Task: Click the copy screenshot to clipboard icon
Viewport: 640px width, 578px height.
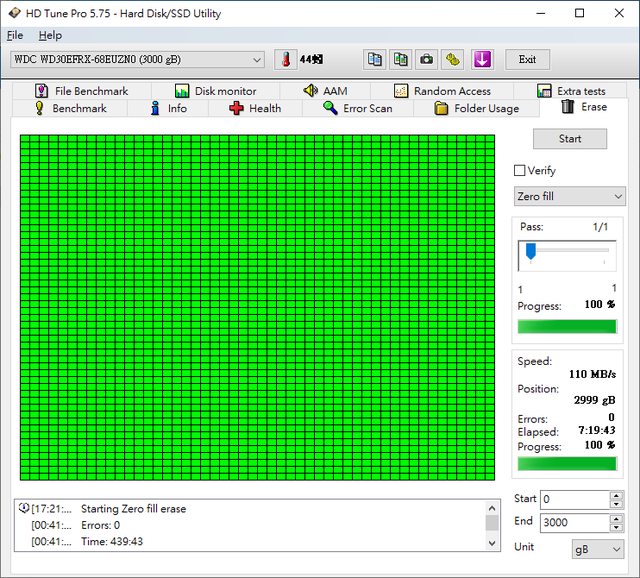Action: point(401,60)
